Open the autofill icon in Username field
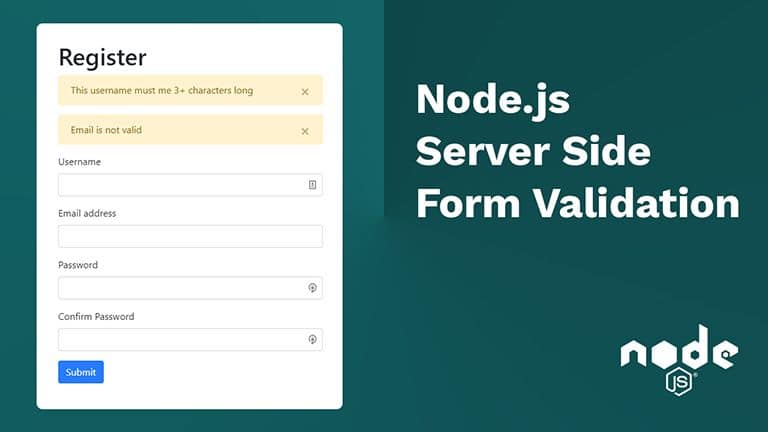Viewport: 768px width, 432px height. (x=312, y=185)
